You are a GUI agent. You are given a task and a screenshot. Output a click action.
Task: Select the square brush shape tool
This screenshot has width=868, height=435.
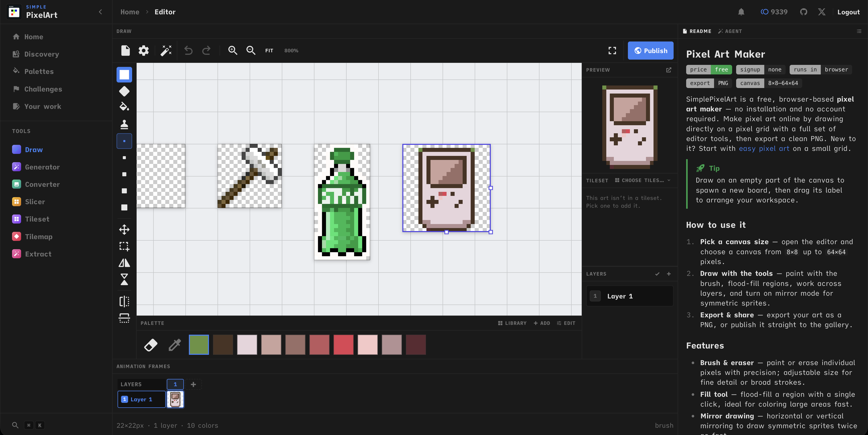[x=124, y=75]
